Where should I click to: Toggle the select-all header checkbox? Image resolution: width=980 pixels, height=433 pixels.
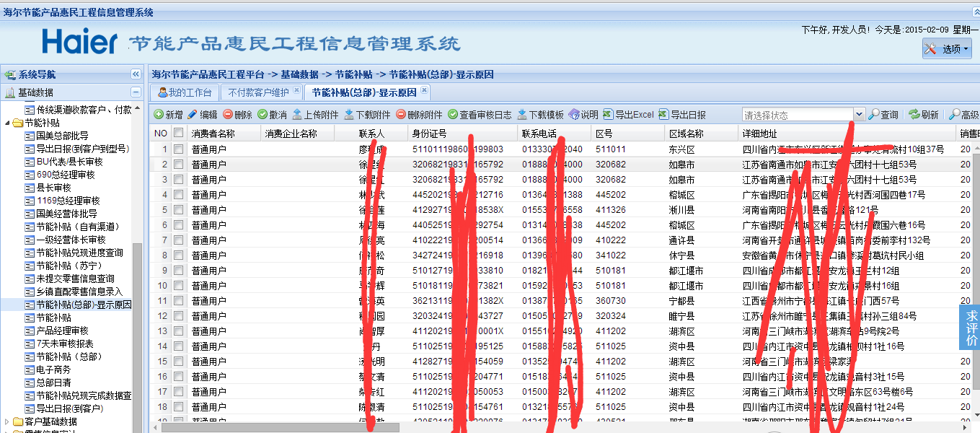point(178,134)
